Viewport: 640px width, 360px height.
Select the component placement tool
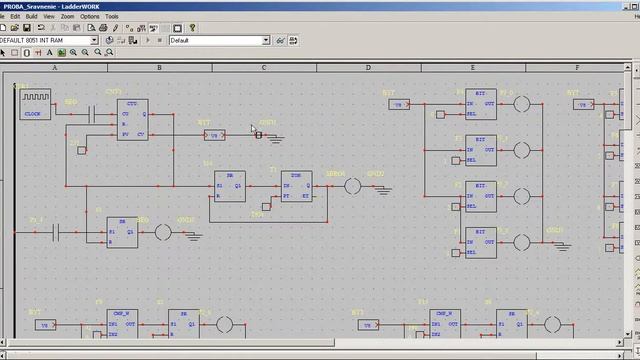click(27, 53)
